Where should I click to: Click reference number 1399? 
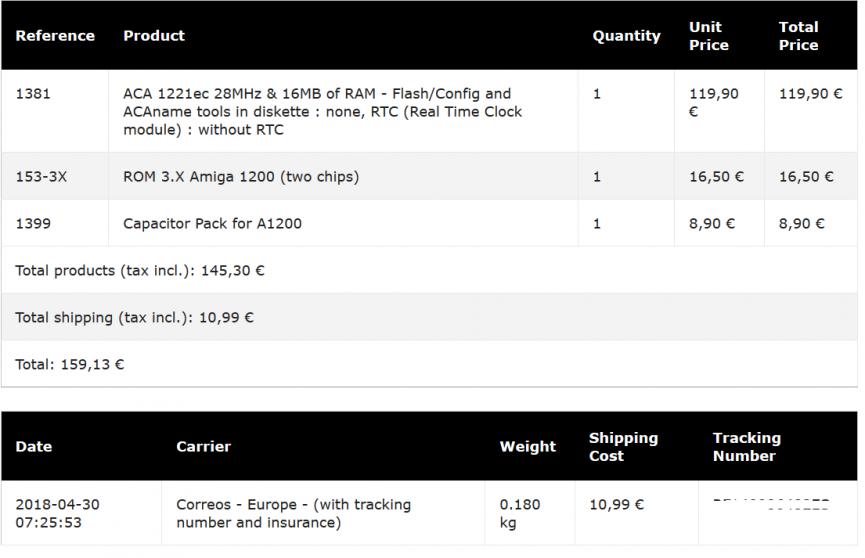33,224
